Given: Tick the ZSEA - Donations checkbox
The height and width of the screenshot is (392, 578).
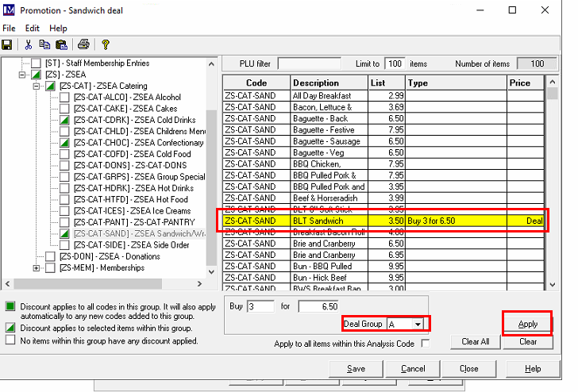Looking at the screenshot, I should [x=50, y=256].
